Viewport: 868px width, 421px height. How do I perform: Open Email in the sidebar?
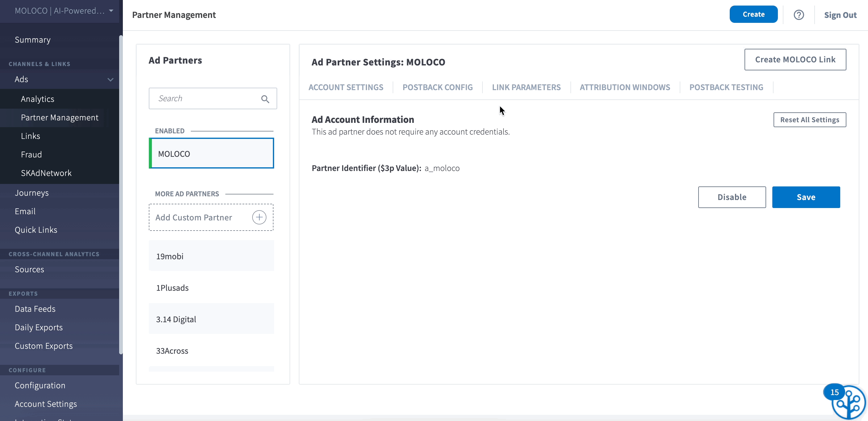[x=25, y=211]
